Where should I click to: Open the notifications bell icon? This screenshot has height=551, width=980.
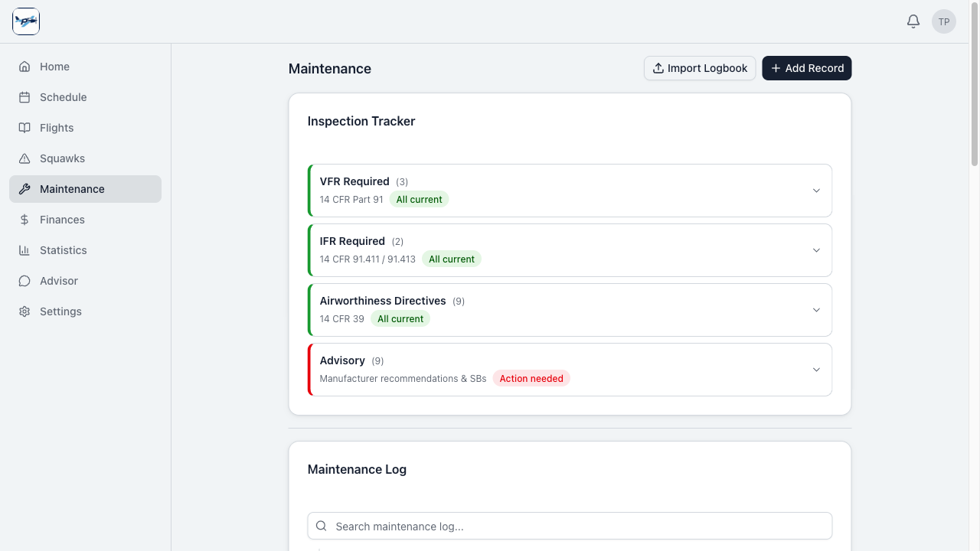point(913,21)
